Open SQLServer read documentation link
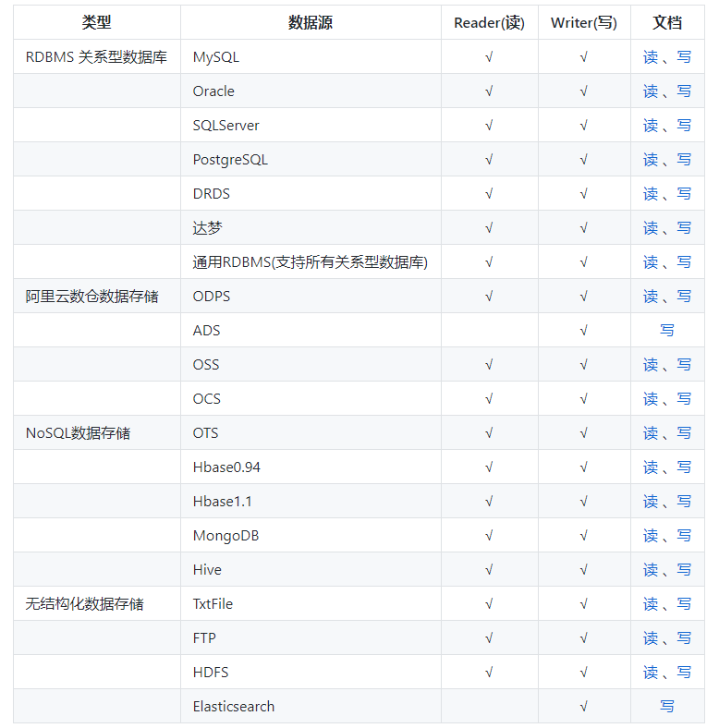This screenshot has width=719, height=728. (x=651, y=126)
